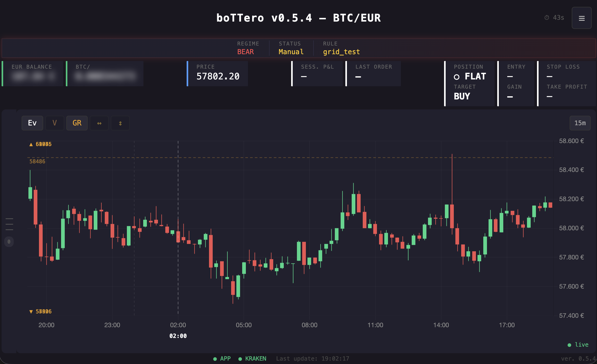Toggle the V volume overlay button
Viewport: 597px width, 364px height.
tap(54, 123)
